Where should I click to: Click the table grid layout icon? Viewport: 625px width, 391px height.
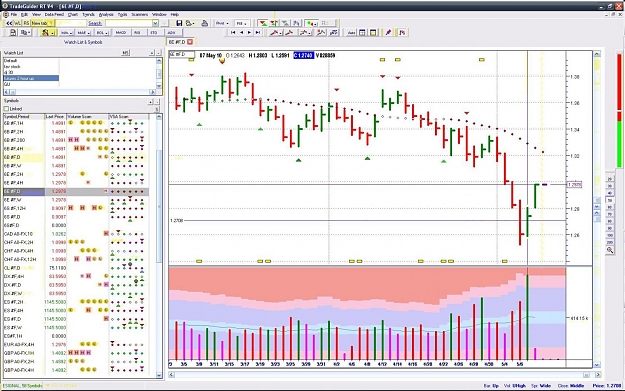click(362, 33)
